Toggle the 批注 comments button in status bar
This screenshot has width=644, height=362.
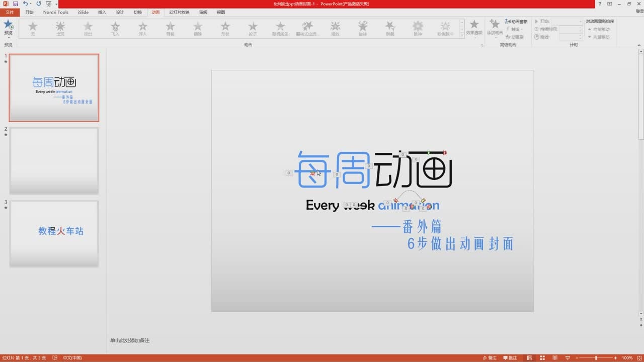(510, 358)
